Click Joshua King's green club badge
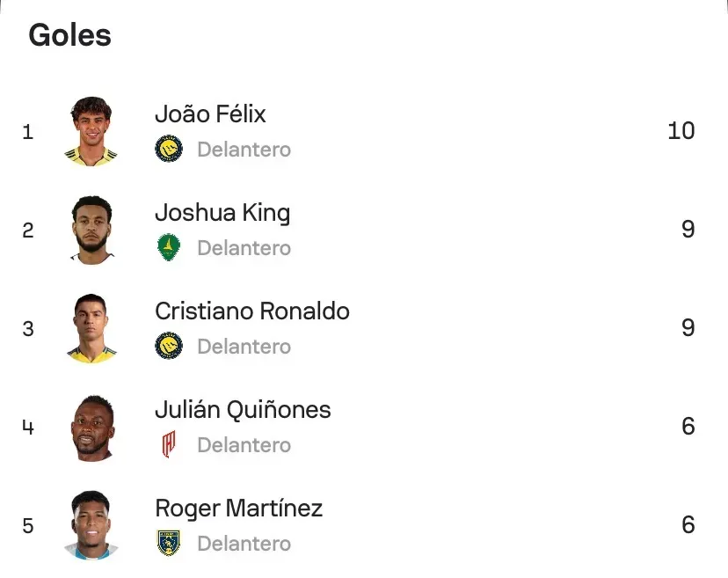 (x=169, y=247)
